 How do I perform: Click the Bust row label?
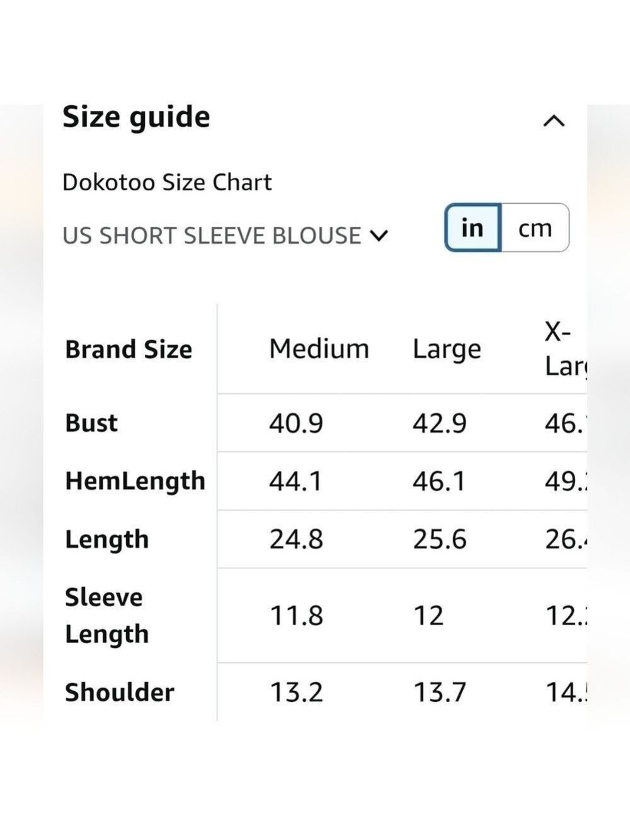click(x=91, y=423)
